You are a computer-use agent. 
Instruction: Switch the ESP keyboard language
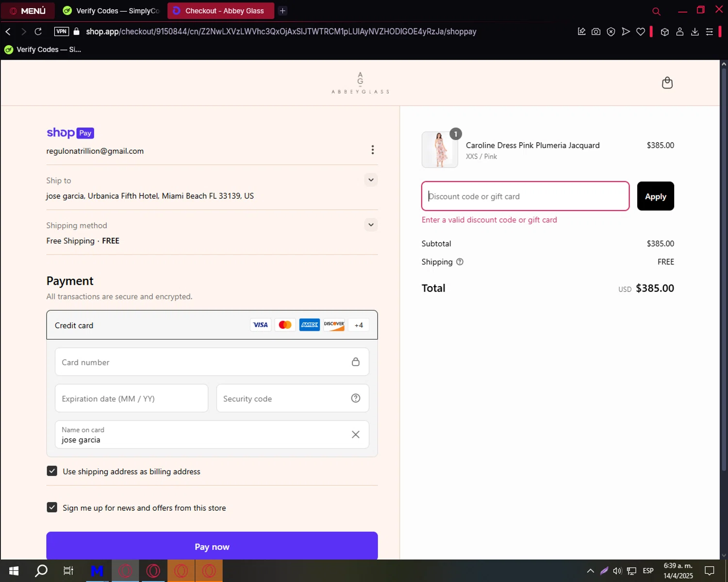[x=648, y=571]
